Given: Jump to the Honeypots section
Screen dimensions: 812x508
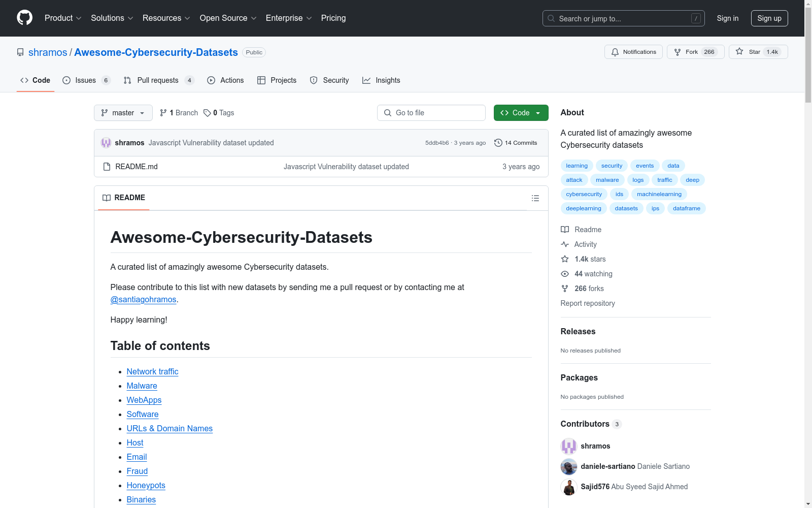Looking at the screenshot, I should 146,486.
